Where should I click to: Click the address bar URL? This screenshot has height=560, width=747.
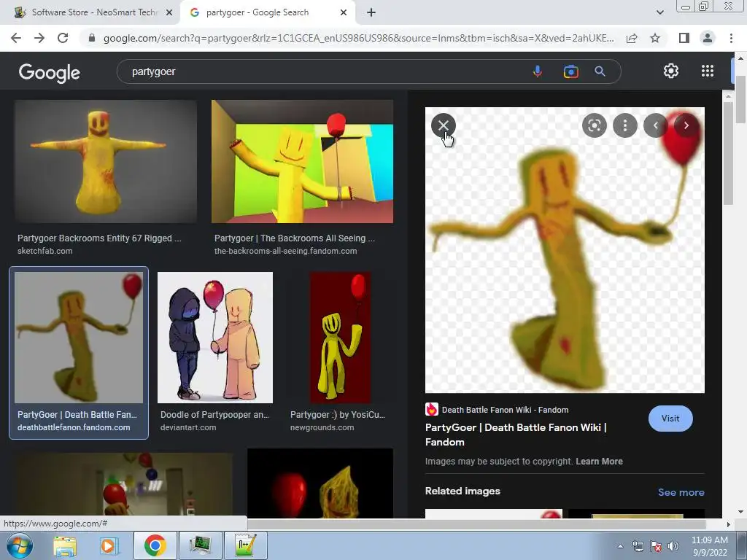[x=358, y=38]
